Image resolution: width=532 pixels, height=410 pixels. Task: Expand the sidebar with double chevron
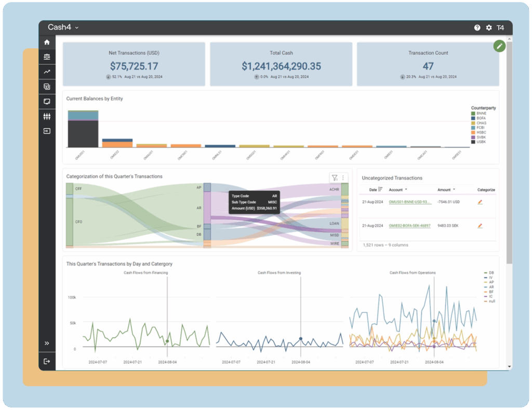(x=47, y=343)
